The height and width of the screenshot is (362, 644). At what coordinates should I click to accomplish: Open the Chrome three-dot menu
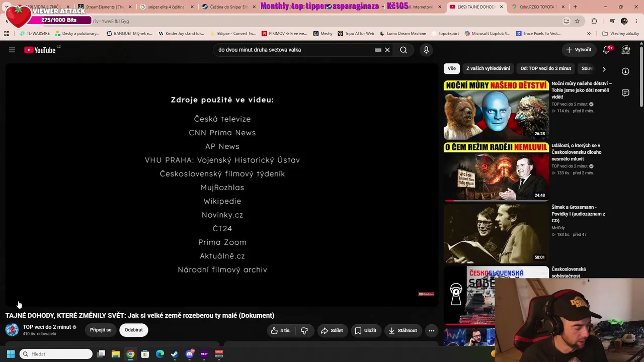[x=636, y=21]
